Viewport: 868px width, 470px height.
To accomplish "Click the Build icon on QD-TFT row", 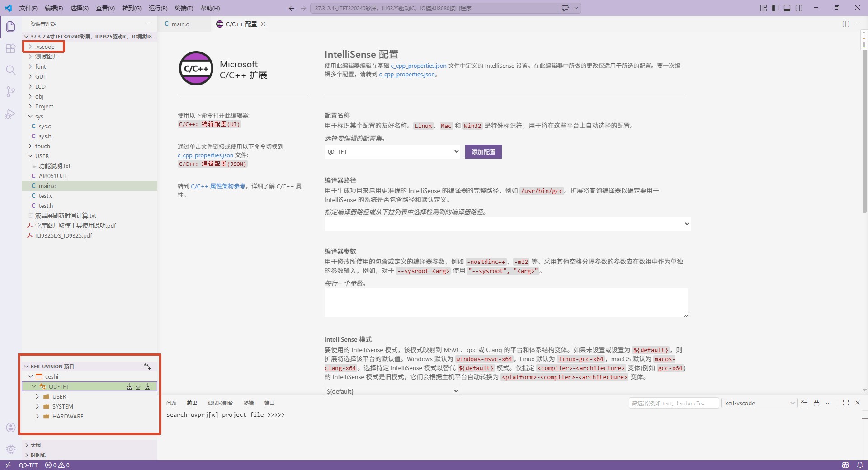I will 129,386.
